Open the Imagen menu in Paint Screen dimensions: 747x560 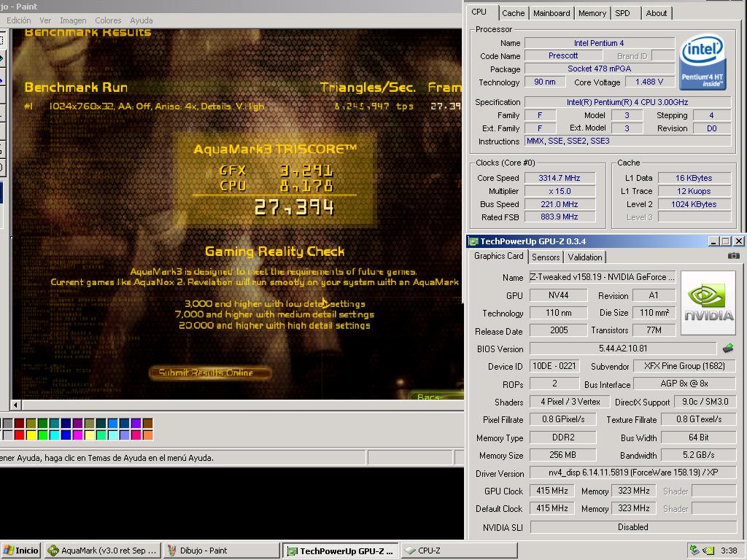tap(73, 20)
